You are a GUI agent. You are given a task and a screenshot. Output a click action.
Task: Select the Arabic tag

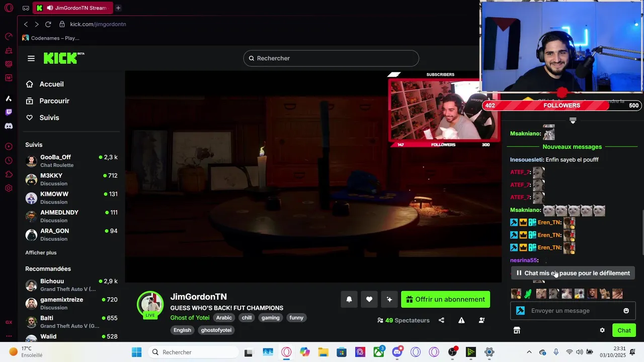click(224, 318)
